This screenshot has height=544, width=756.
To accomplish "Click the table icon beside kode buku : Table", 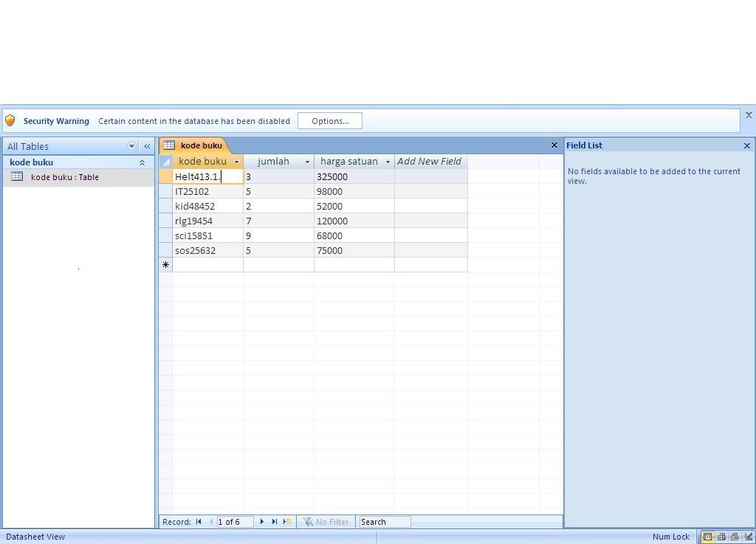I will (x=17, y=176).
